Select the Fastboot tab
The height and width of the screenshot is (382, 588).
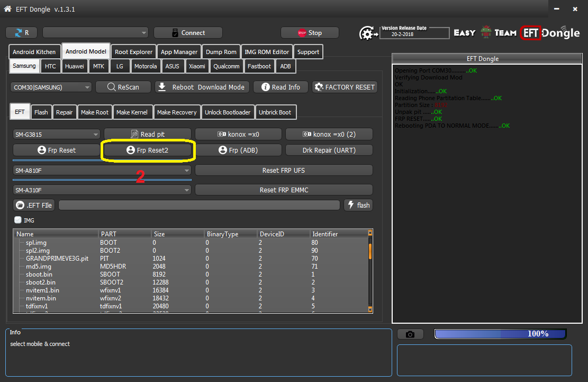259,66
